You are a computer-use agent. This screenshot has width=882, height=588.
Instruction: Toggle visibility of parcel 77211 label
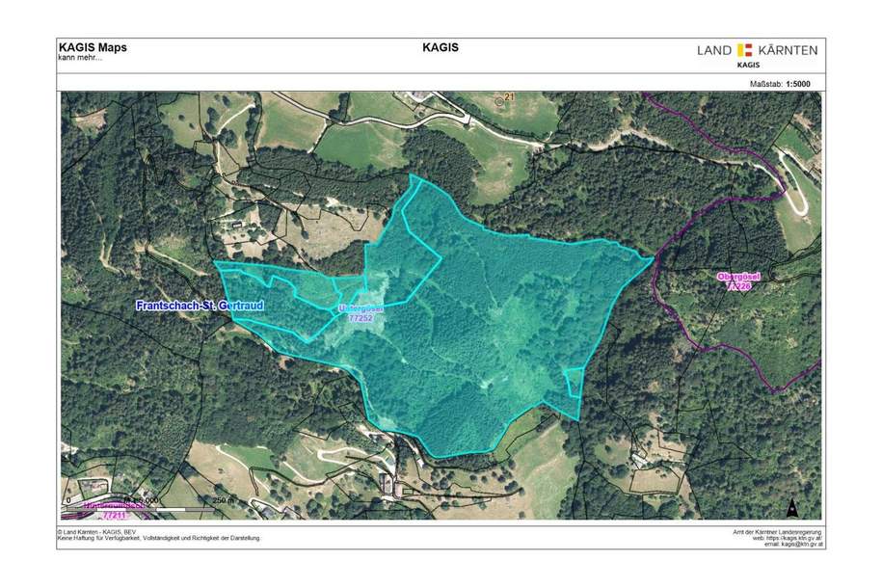click(x=113, y=514)
